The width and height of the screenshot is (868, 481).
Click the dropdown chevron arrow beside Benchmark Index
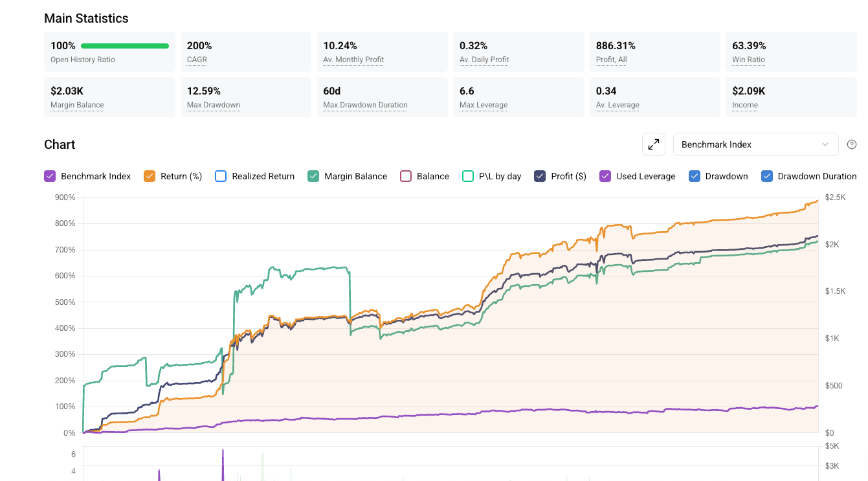click(825, 144)
